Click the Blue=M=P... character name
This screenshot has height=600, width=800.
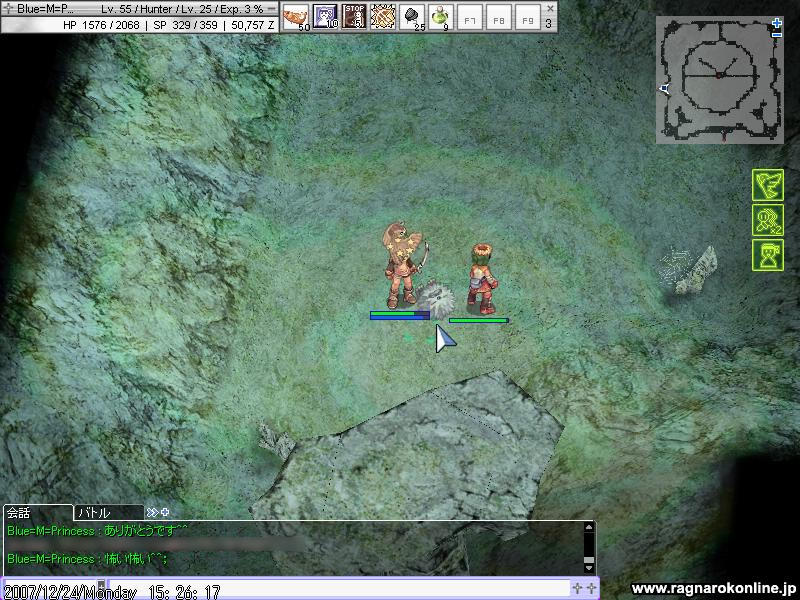[x=46, y=9]
